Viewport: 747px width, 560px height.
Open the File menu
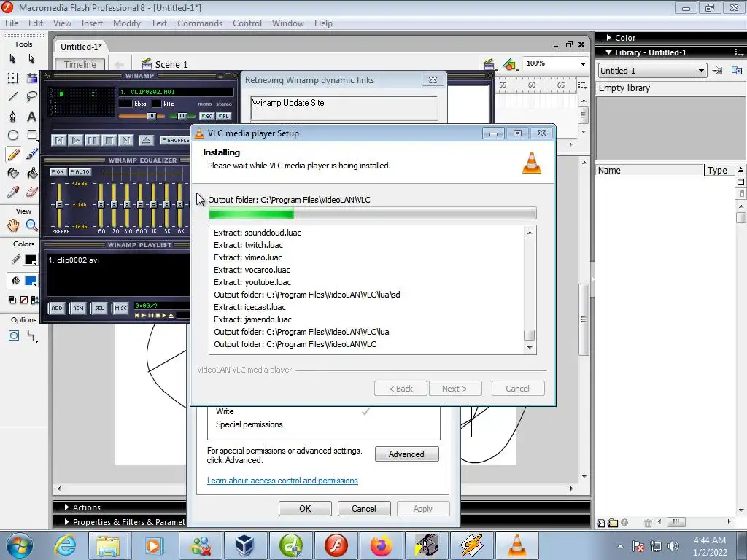12,23
